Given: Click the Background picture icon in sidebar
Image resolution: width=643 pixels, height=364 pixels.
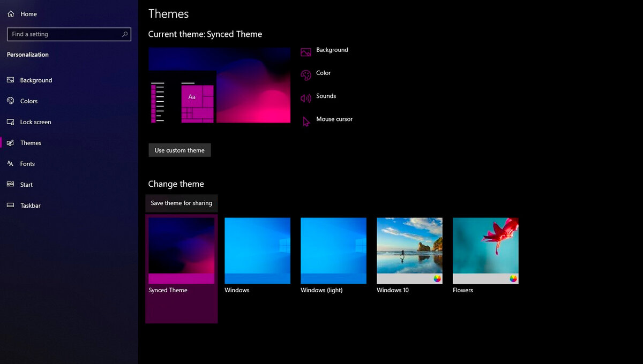Looking at the screenshot, I should pyautogui.click(x=10, y=80).
